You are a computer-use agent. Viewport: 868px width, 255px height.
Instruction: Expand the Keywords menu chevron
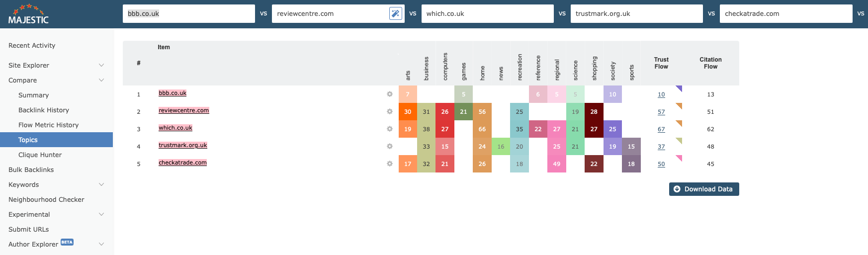point(101,184)
